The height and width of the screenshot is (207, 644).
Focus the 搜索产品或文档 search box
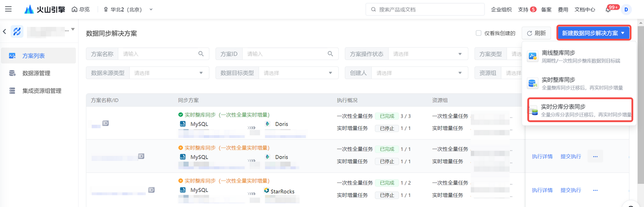tap(425, 10)
